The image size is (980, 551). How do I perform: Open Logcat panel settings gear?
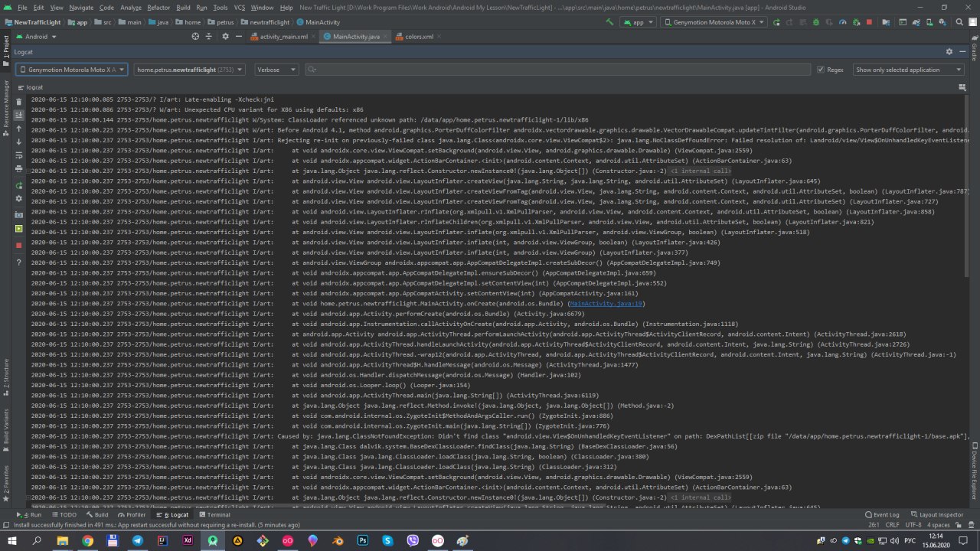pos(949,51)
